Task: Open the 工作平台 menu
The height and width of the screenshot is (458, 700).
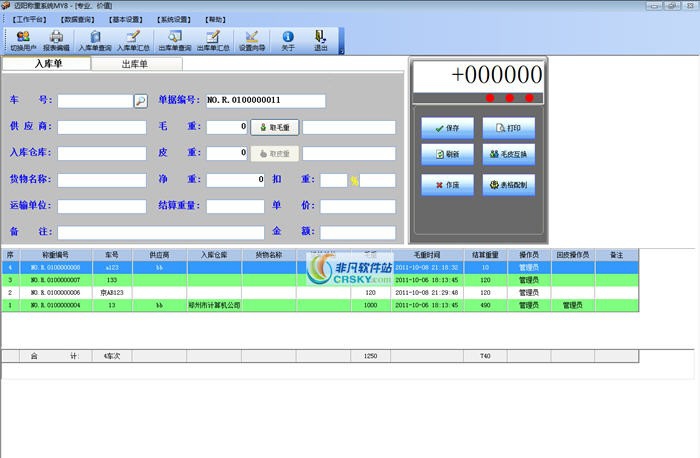Action: point(38,19)
